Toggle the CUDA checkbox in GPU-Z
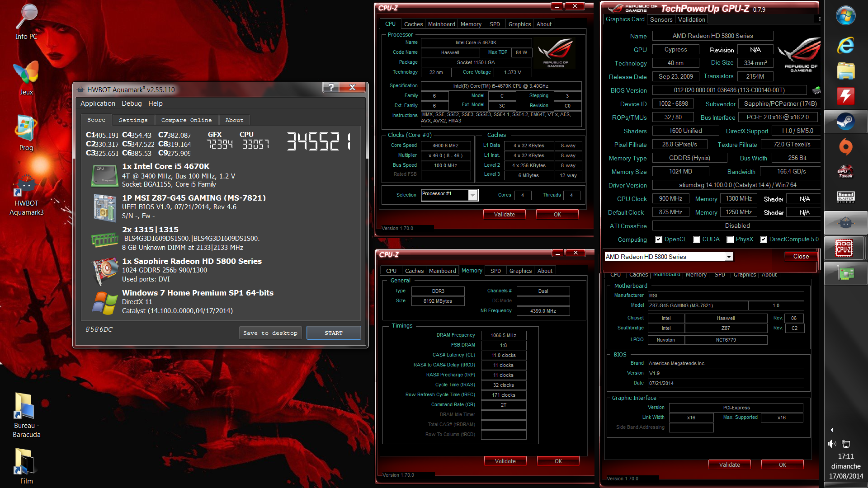This screenshot has height=488, width=868. 697,239
